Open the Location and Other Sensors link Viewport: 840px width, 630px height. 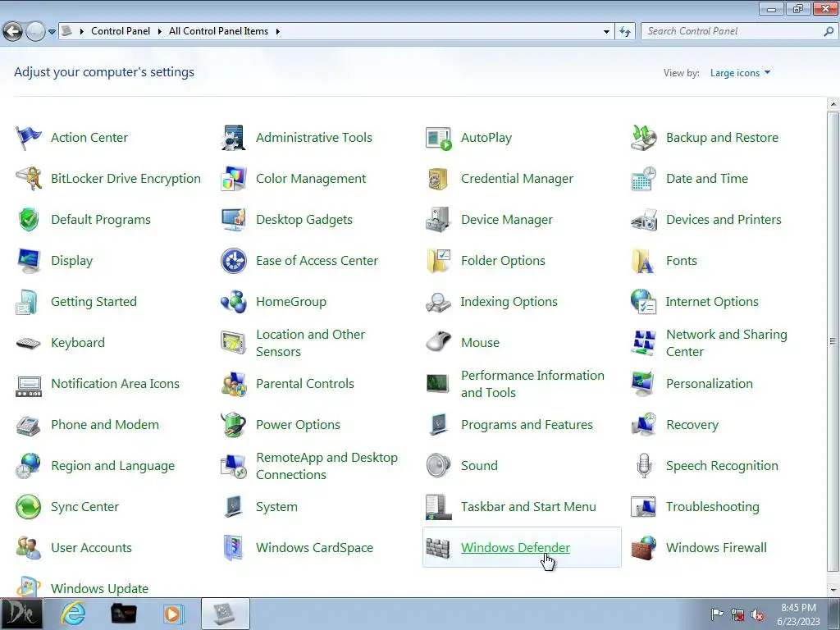pyautogui.click(x=310, y=343)
